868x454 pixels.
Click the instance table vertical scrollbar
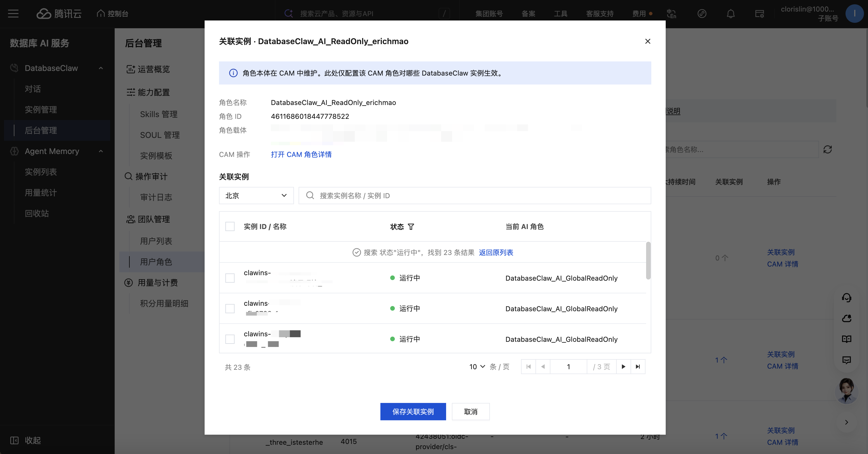[648, 260]
